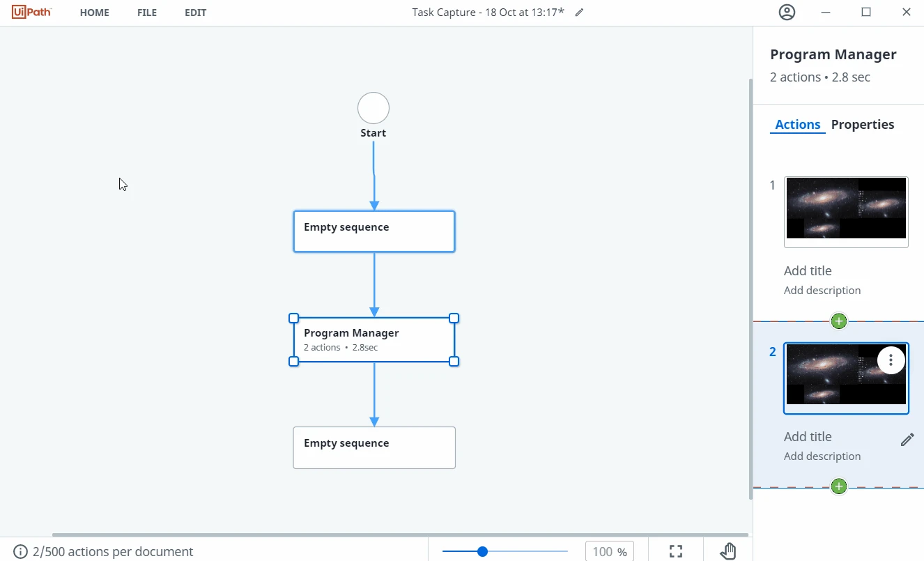This screenshot has width=924, height=561.
Task: Click the '2/500 actions per document' status text
Action: pos(113,552)
